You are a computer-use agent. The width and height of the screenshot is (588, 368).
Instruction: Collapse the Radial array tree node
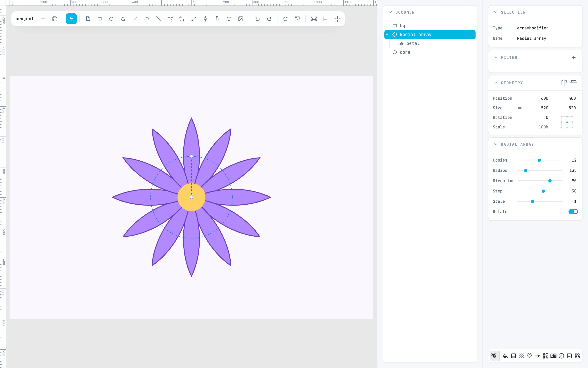click(387, 35)
